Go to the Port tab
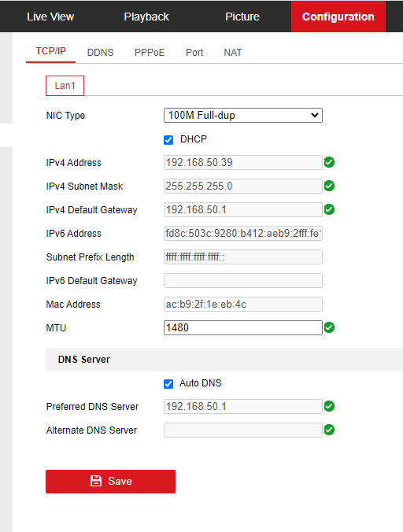 194,53
